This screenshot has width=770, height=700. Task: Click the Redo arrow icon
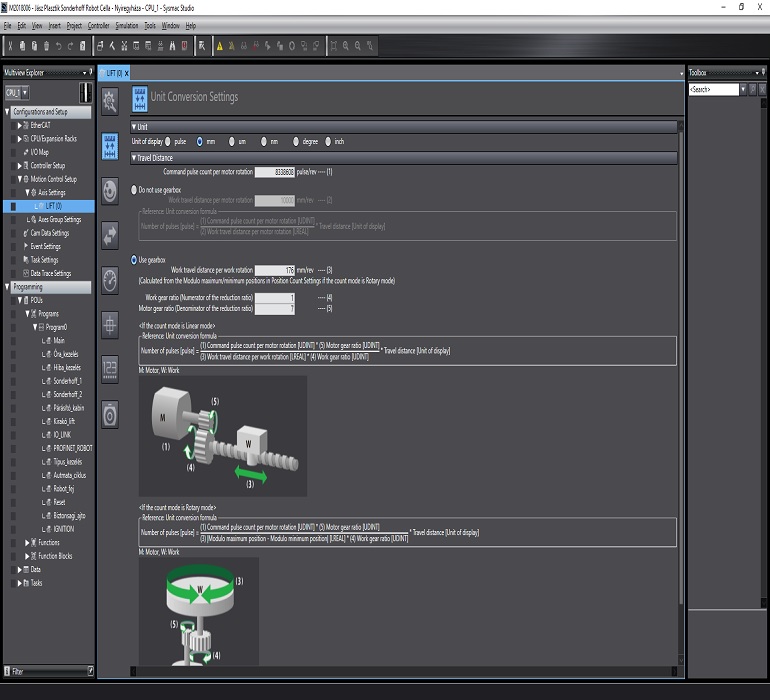click(x=71, y=46)
